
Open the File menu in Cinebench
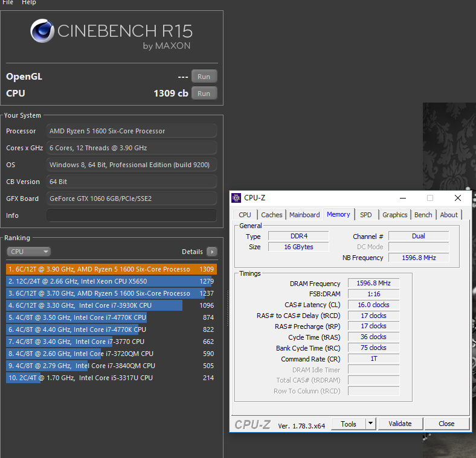8,2
